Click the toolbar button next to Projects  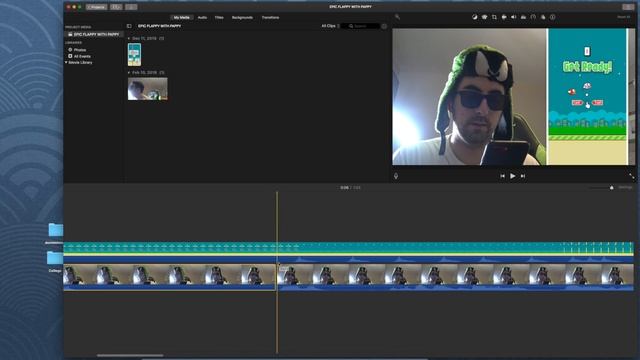point(116,7)
